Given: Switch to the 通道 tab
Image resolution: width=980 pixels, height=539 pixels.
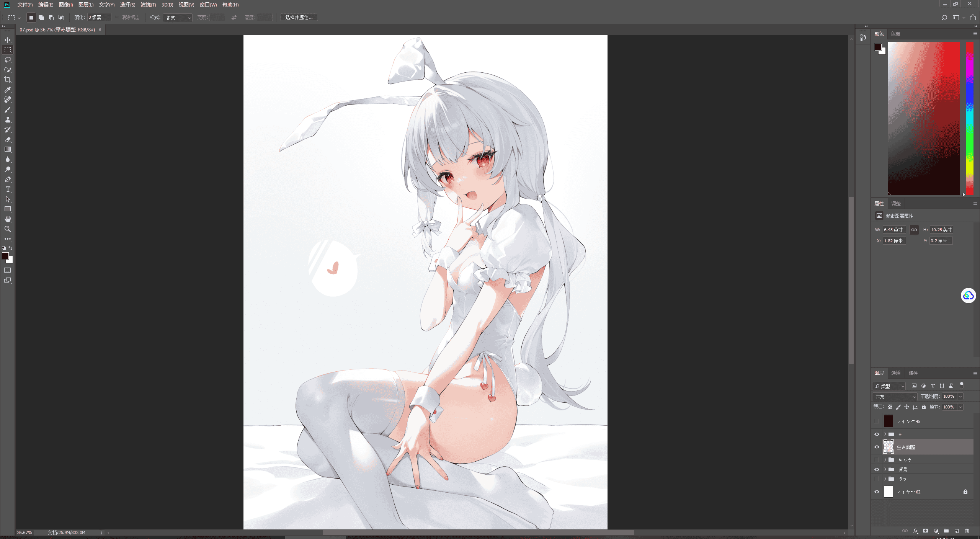Looking at the screenshot, I should click(896, 373).
